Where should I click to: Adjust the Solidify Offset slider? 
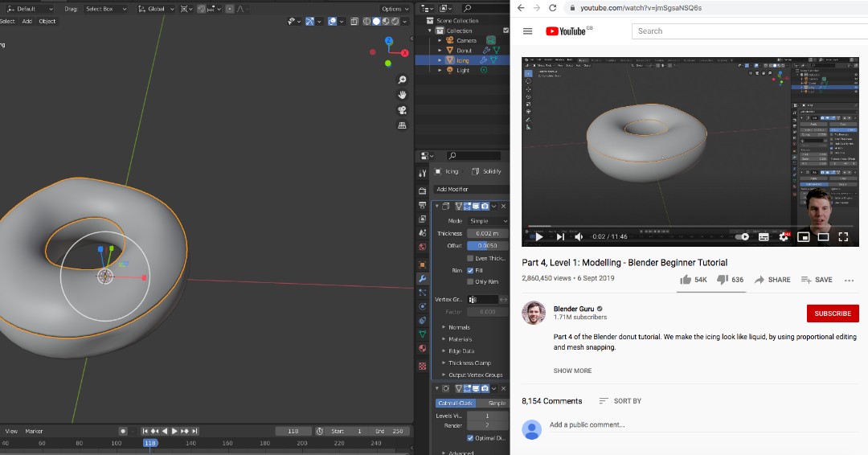coord(488,246)
